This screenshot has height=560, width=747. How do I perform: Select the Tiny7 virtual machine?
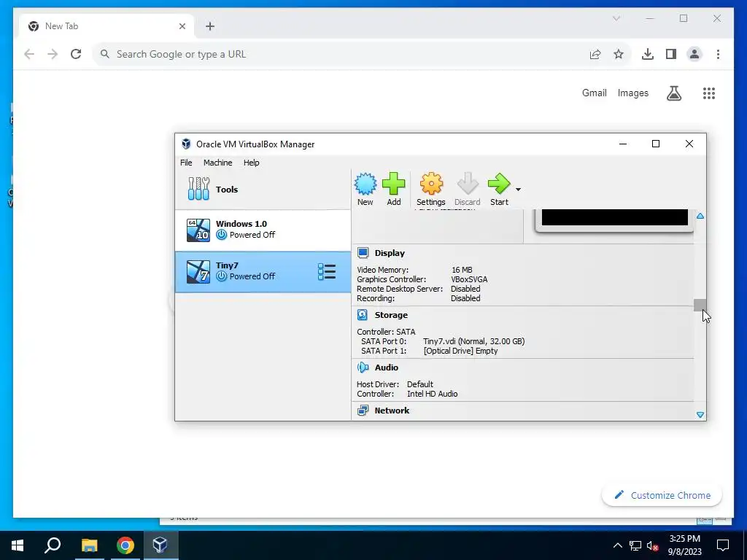tap(263, 272)
